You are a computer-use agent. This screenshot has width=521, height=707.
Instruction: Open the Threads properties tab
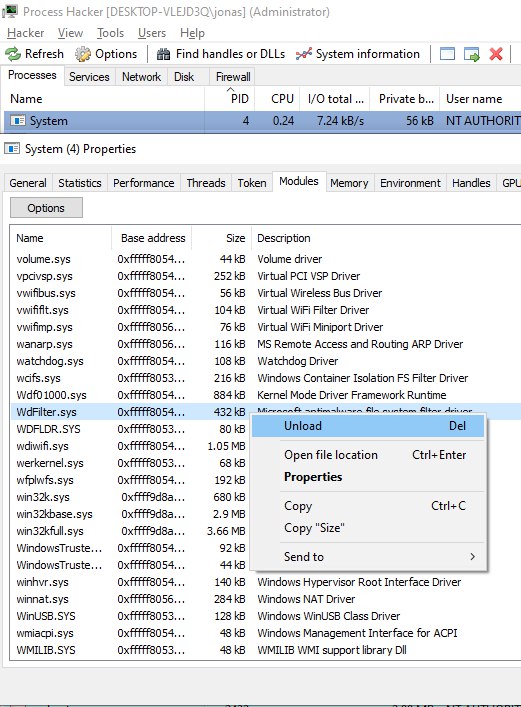tap(206, 183)
